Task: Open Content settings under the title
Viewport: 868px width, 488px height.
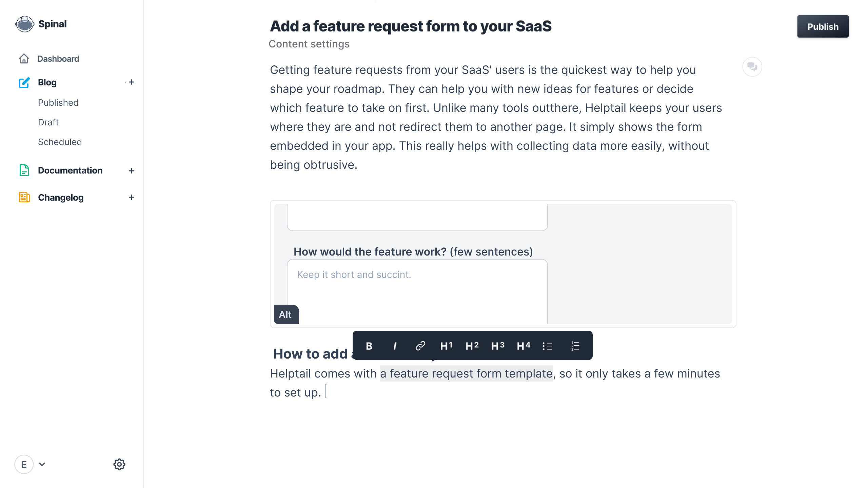Action: (309, 44)
